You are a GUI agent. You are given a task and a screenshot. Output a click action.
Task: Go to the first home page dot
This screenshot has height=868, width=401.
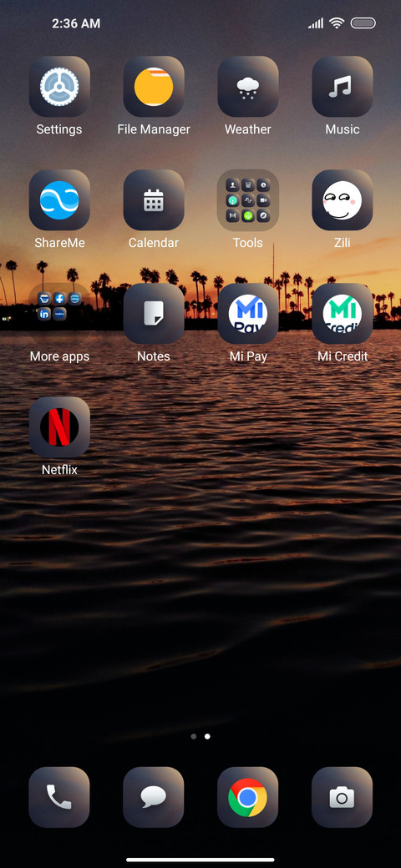(193, 736)
